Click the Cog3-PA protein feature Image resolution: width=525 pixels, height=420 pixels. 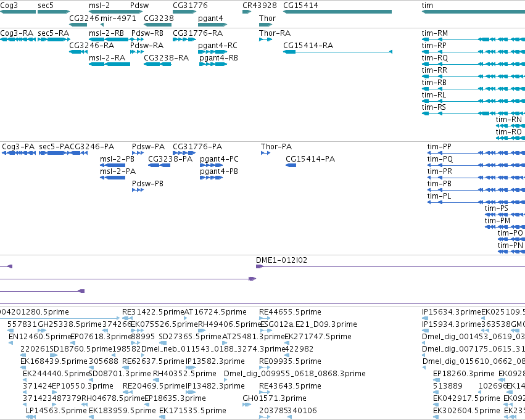[x=19, y=153]
